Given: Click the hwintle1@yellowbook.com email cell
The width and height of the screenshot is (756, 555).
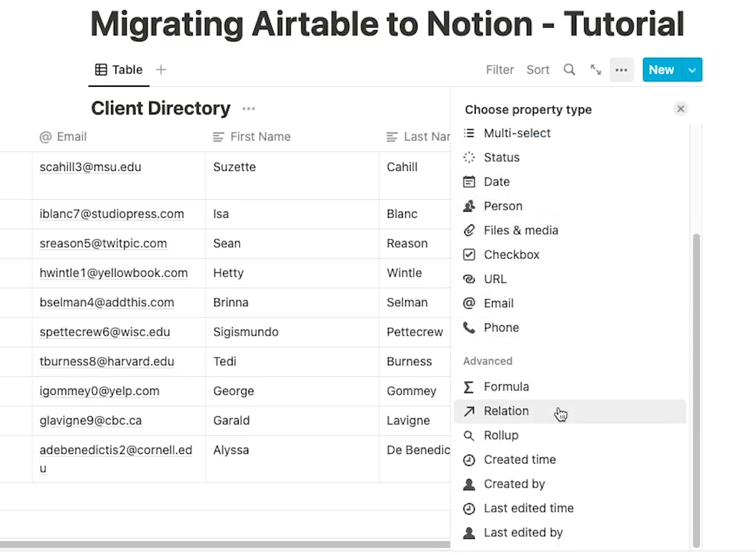Looking at the screenshot, I should pyautogui.click(x=118, y=273).
